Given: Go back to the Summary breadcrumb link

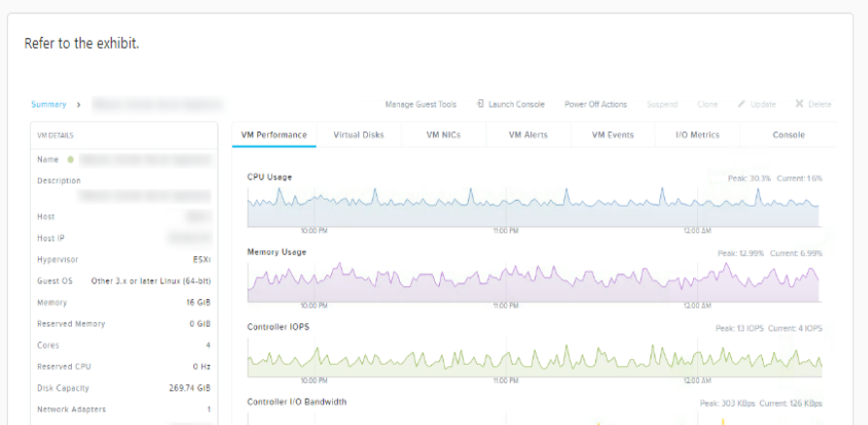Looking at the screenshot, I should 49,104.
